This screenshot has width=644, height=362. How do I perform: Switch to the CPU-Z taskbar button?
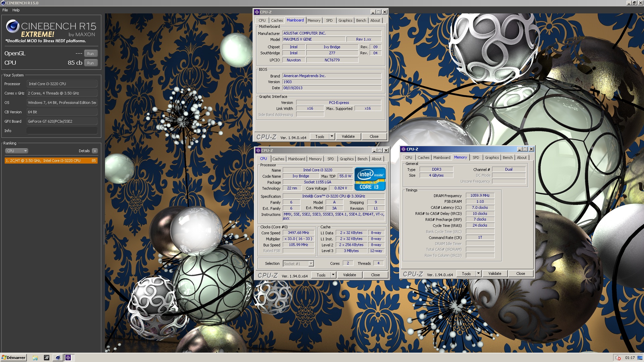pos(68,358)
